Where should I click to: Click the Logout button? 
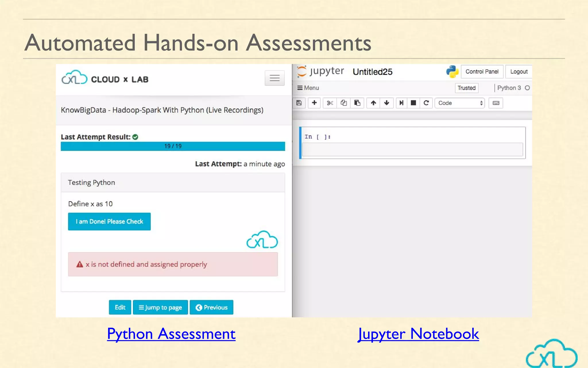(x=519, y=72)
